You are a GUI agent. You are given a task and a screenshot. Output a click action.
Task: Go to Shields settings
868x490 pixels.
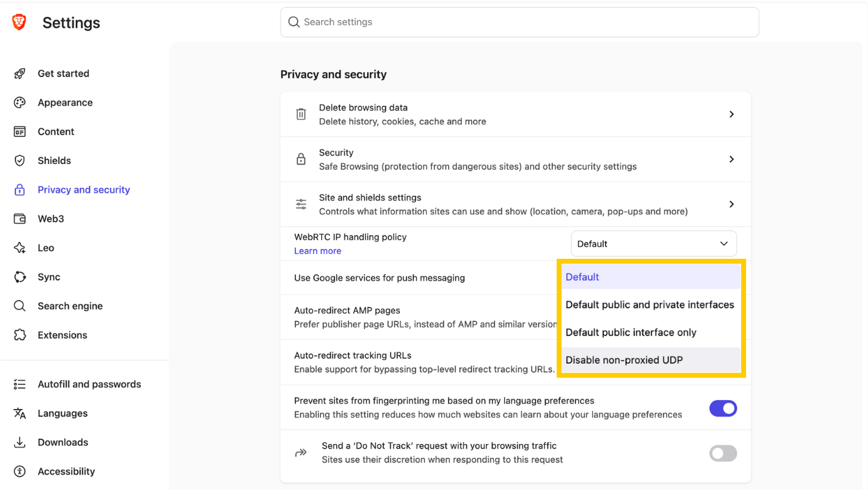tap(54, 161)
